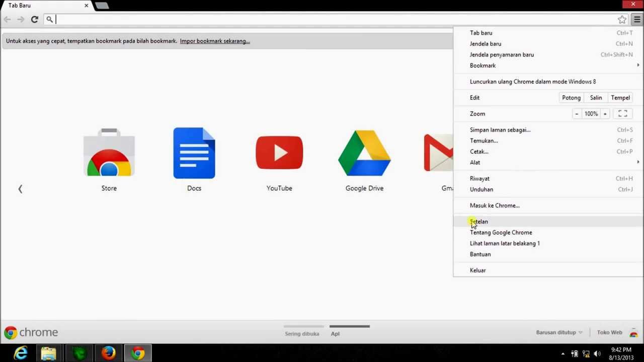Click Impor bookmark sekarang link

[x=215, y=41]
